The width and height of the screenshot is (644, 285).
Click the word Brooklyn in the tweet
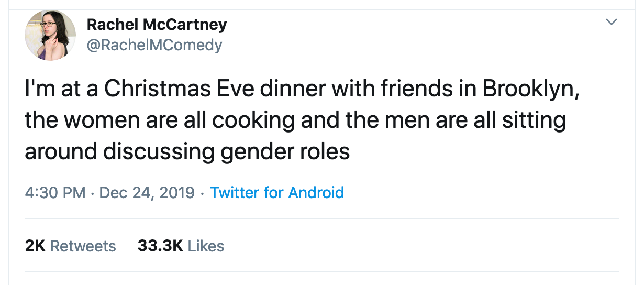(x=530, y=89)
